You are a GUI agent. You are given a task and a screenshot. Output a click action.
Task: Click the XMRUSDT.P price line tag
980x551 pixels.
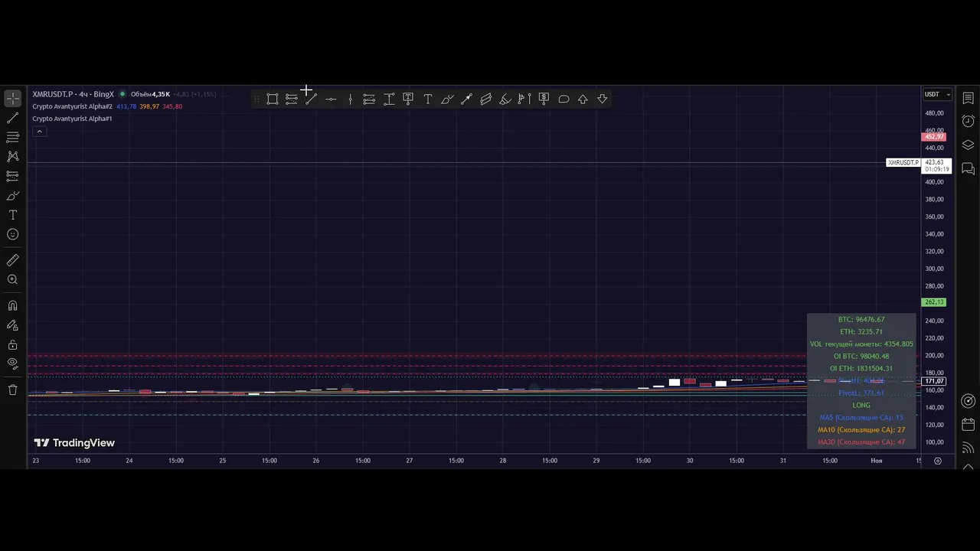pyautogui.click(x=903, y=162)
